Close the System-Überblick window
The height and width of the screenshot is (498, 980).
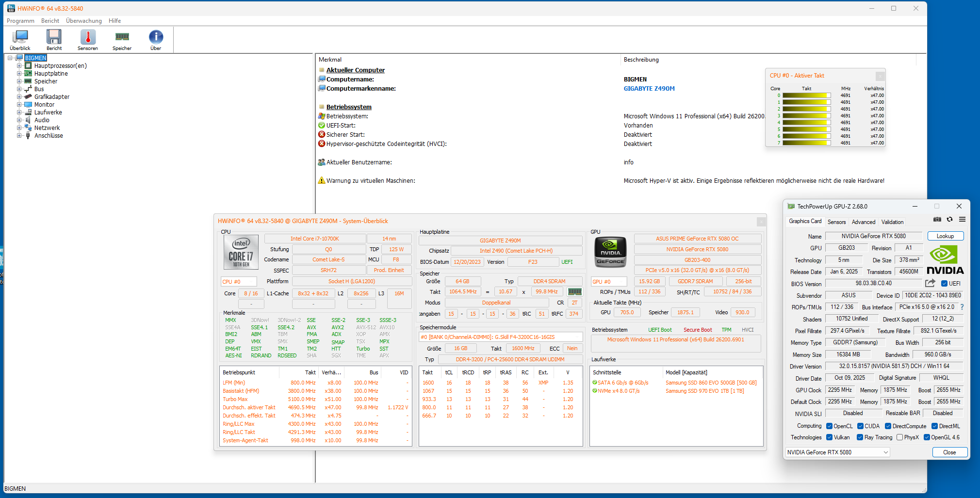pyautogui.click(x=761, y=222)
